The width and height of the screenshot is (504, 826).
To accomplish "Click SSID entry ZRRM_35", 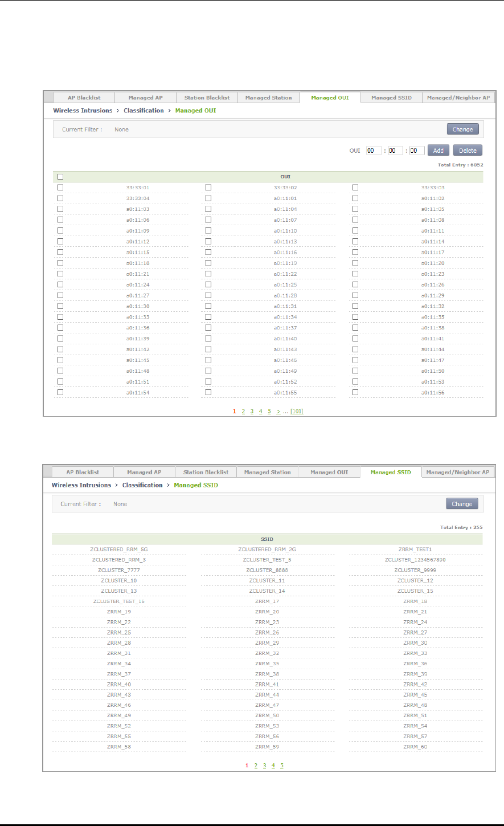I will [267, 664].
